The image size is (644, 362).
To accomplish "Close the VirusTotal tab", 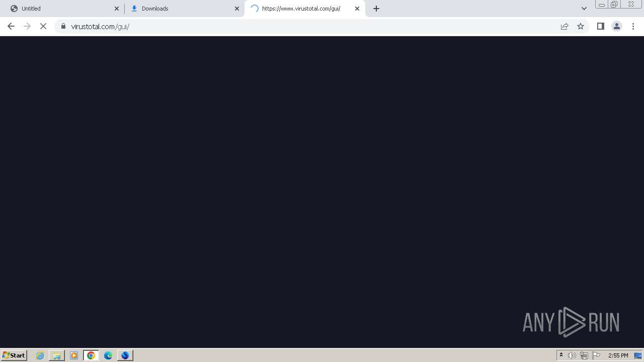I will tap(357, 9).
